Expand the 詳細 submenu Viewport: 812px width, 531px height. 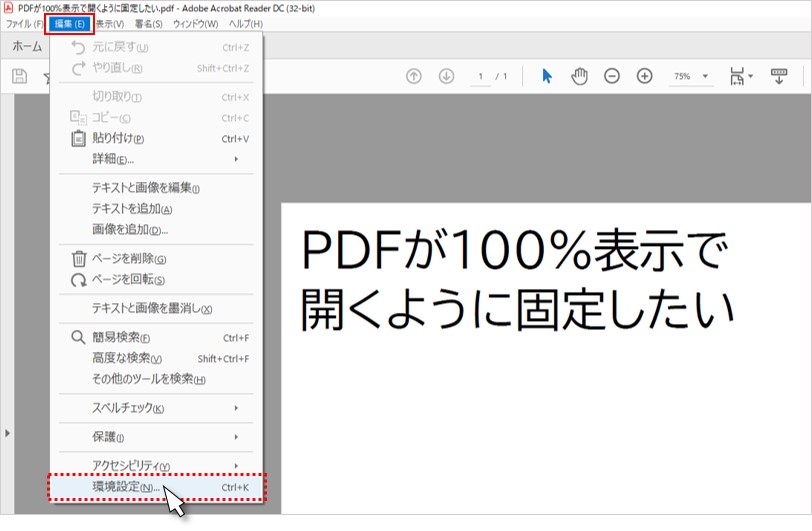point(157,159)
